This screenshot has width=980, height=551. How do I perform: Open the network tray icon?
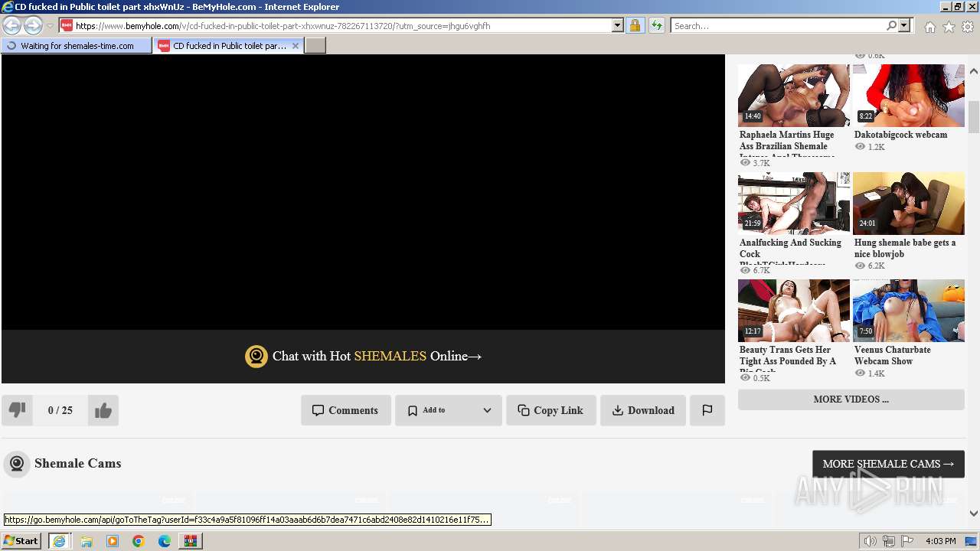889,541
